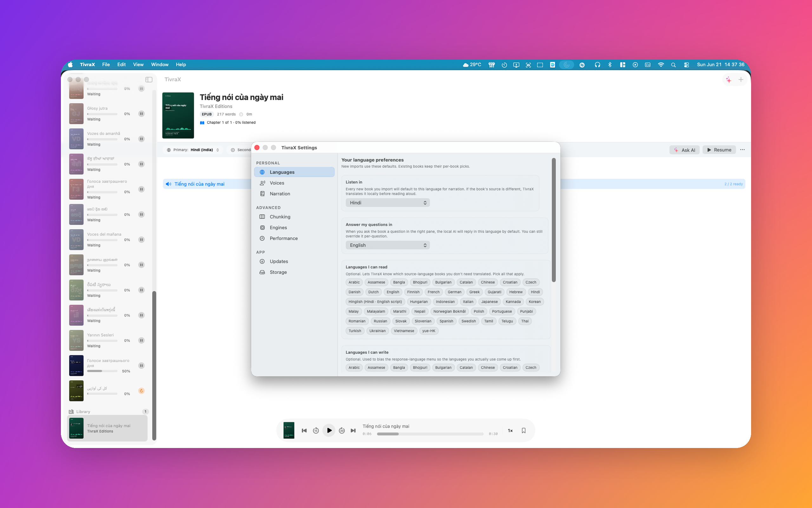Toggle the sidebar panel icon
This screenshot has width=812, height=508.
pyautogui.click(x=149, y=80)
